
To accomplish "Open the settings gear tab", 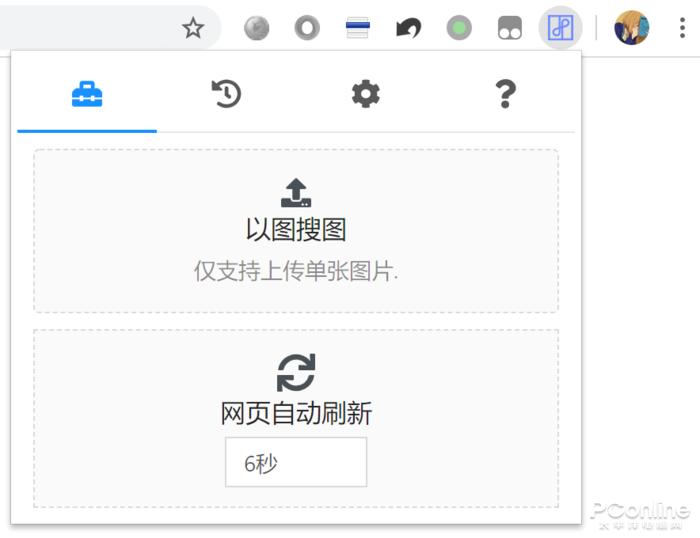I will 366,94.
